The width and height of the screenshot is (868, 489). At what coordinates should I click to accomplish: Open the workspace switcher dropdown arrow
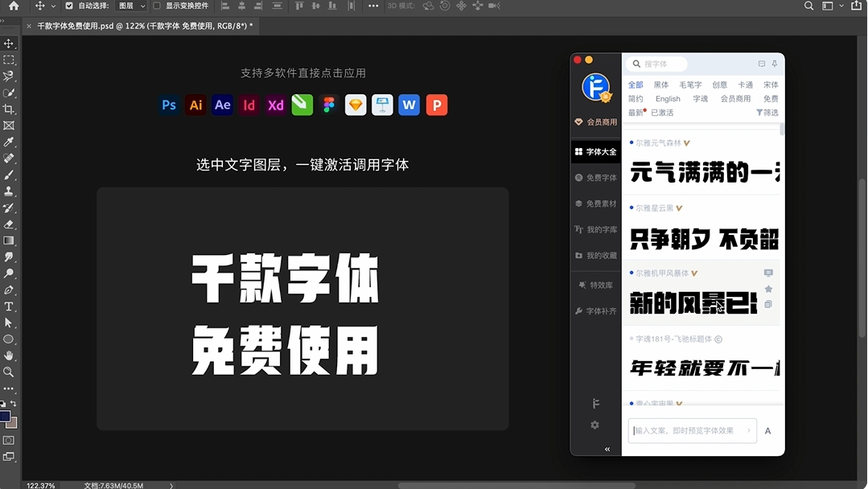841,6
